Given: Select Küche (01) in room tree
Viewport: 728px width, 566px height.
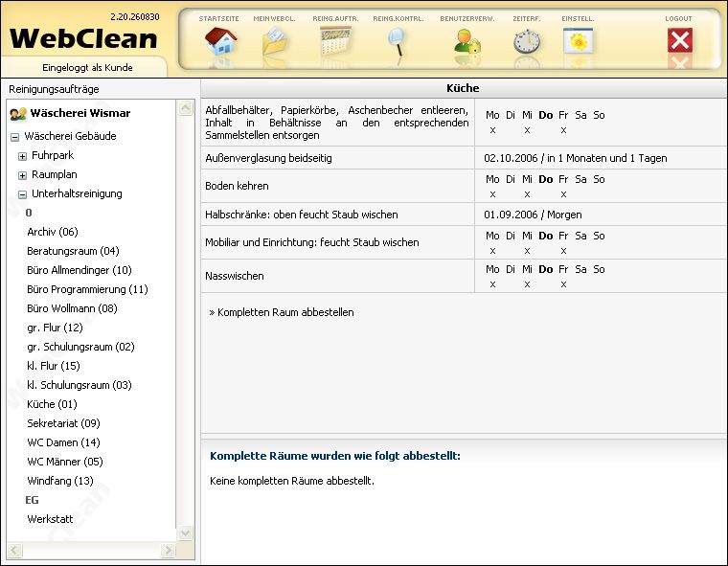Looking at the screenshot, I should 53,404.
